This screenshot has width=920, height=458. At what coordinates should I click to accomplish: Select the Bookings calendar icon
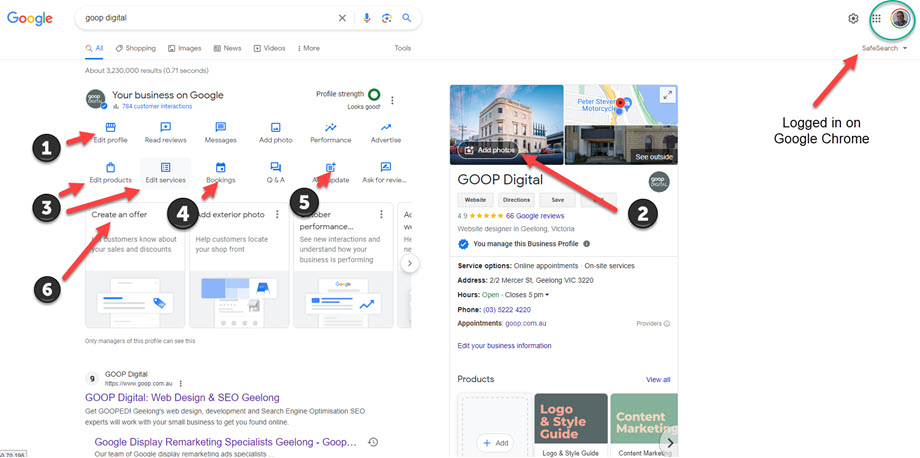(220, 168)
